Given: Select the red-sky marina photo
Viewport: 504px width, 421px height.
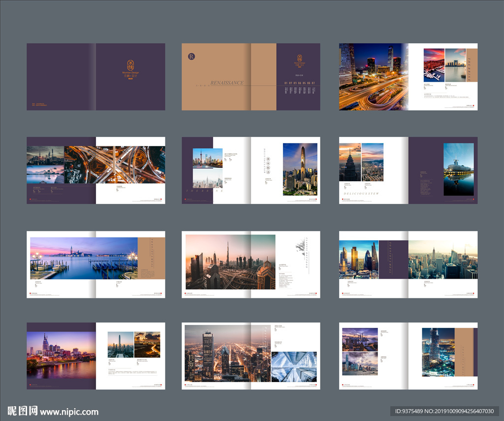Looking at the screenshot, I should [434, 65].
